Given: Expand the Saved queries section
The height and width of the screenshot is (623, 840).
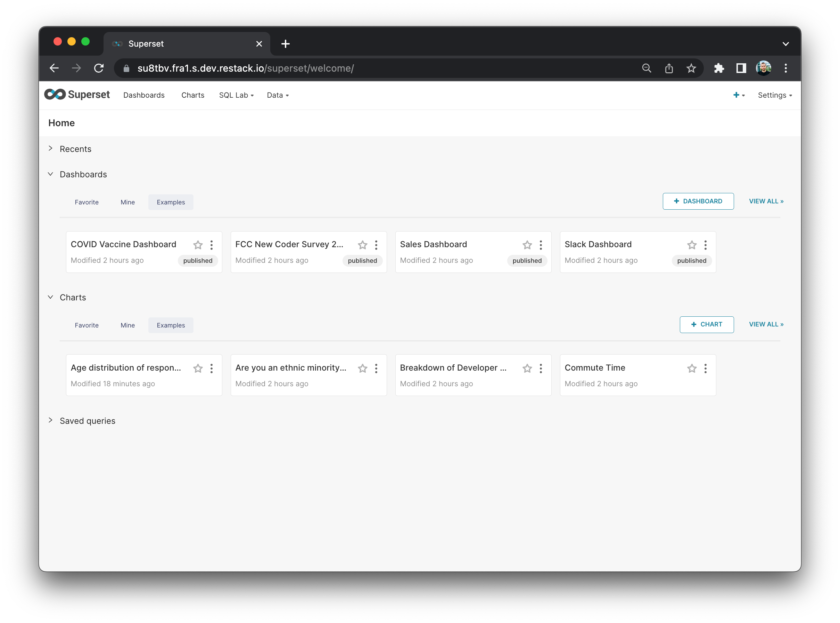Looking at the screenshot, I should [88, 421].
